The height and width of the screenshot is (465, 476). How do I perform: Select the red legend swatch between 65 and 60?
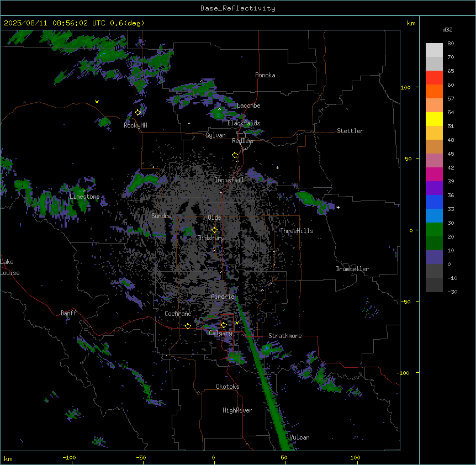click(x=434, y=78)
